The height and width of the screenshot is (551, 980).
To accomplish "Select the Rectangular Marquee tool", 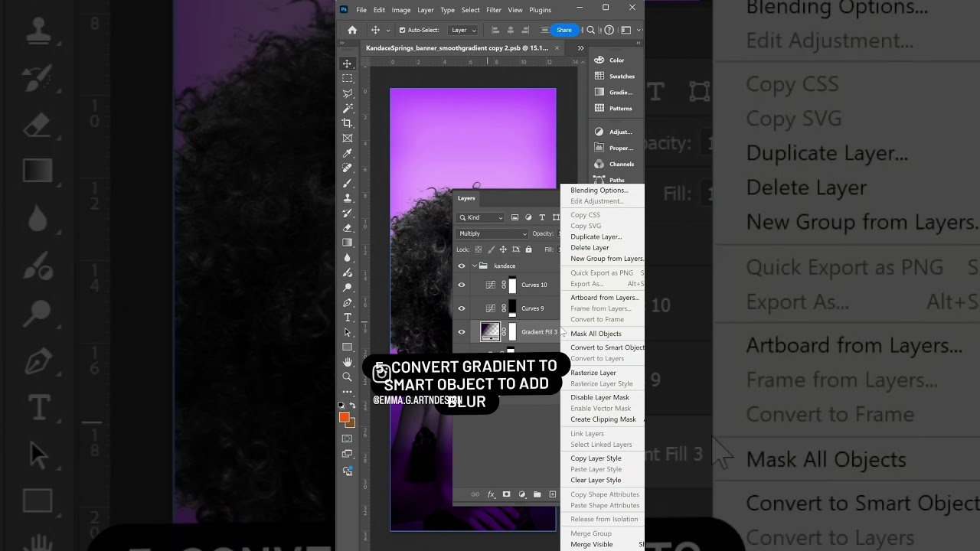I will (x=348, y=79).
